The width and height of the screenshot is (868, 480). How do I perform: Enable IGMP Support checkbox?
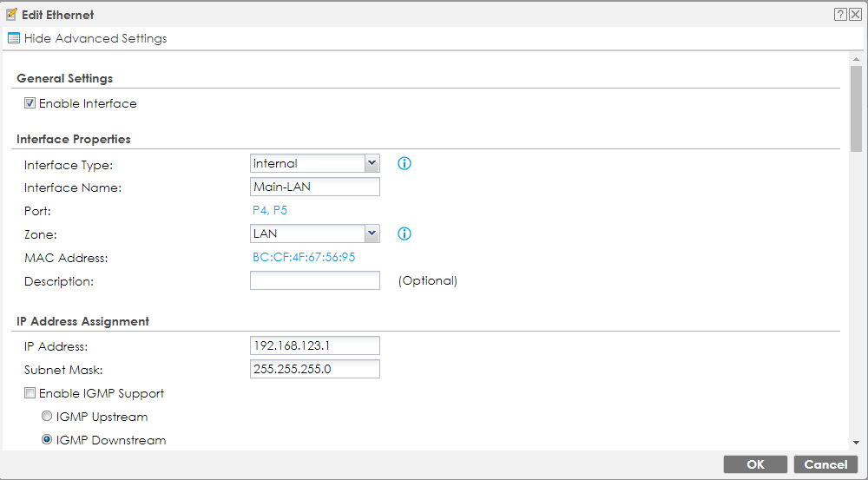point(30,393)
